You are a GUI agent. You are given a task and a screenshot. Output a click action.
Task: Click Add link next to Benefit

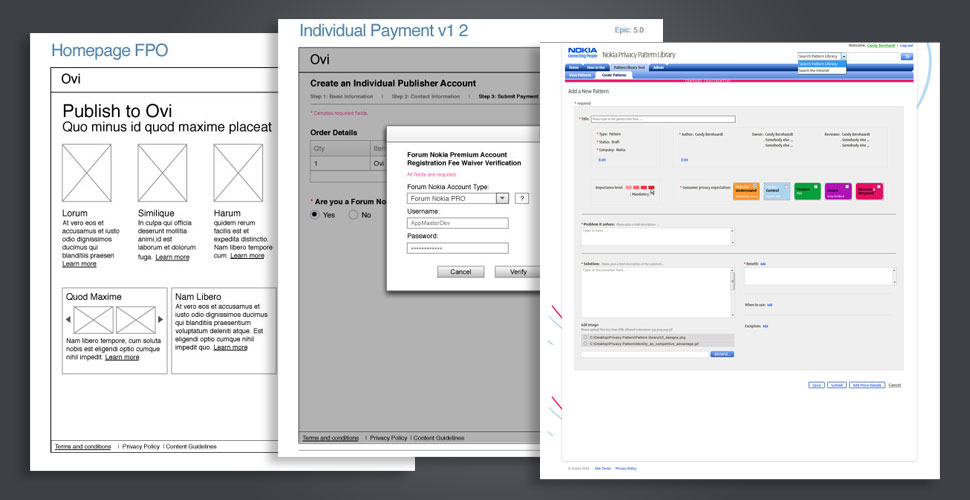[x=763, y=264]
